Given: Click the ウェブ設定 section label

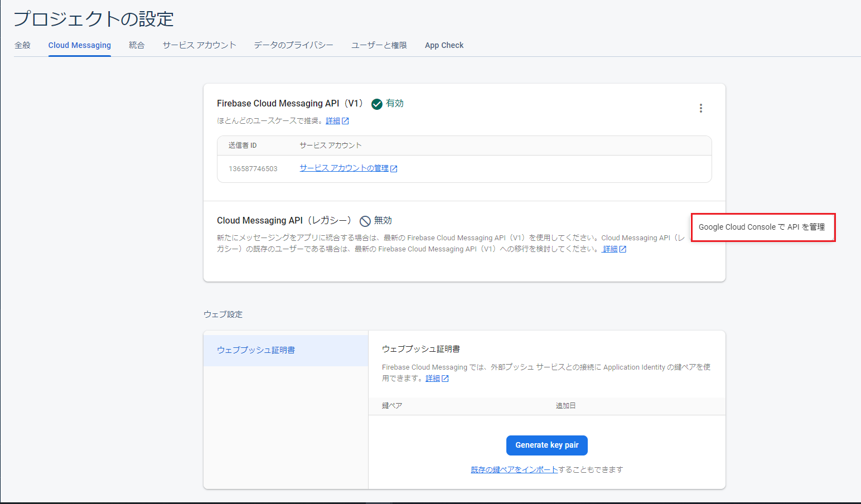Looking at the screenshot, I should point(223,314).
